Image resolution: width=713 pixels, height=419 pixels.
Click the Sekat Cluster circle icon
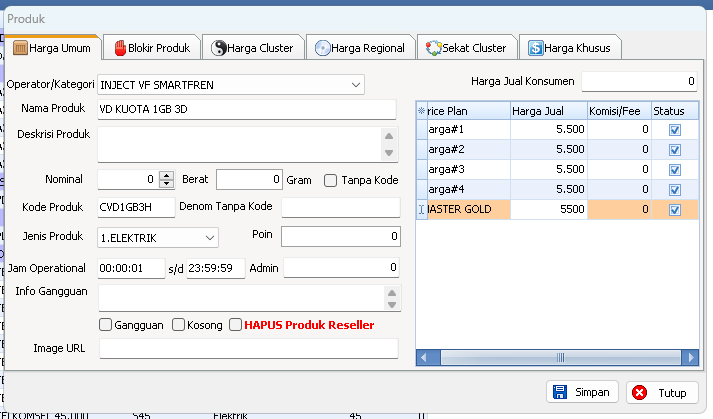[433, 48]
